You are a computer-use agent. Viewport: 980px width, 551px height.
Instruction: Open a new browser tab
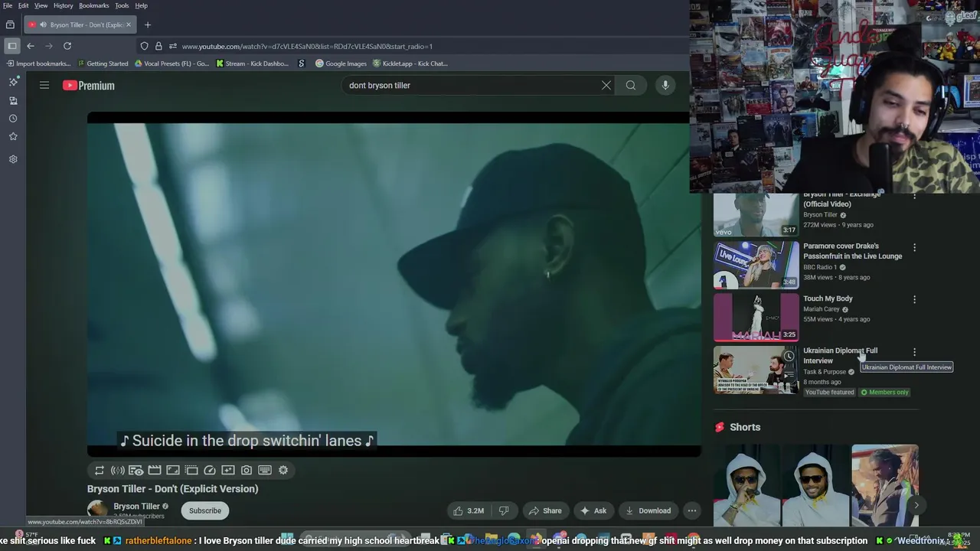click(148, 24)
